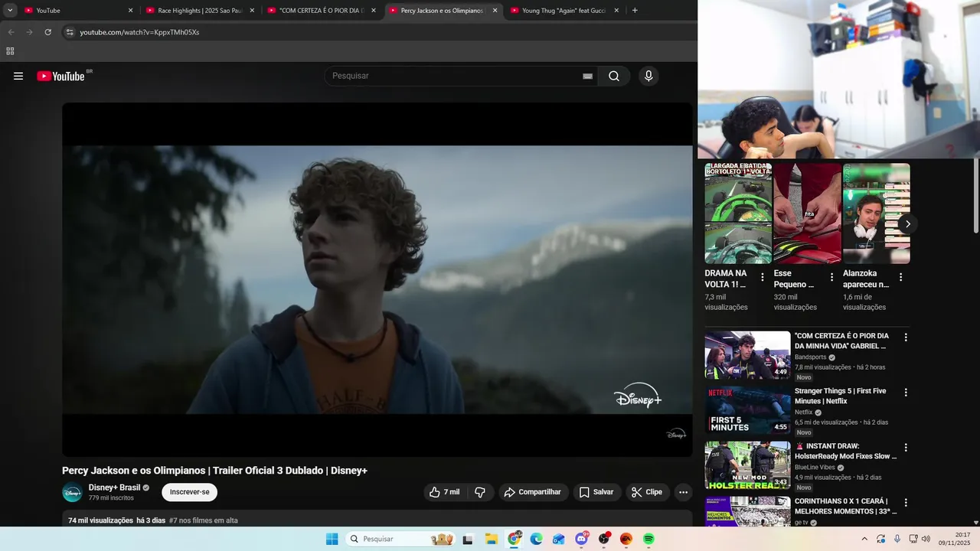Go back with the browser back arrow
The width and height of the screenshot is (980, 551).
[x=11, y=32]
